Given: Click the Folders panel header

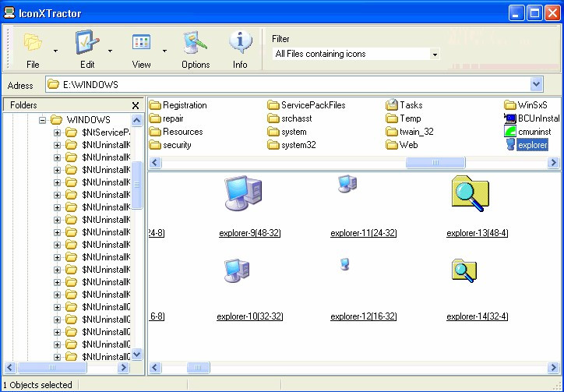Looking at the screenshot, I should point(73,105).
